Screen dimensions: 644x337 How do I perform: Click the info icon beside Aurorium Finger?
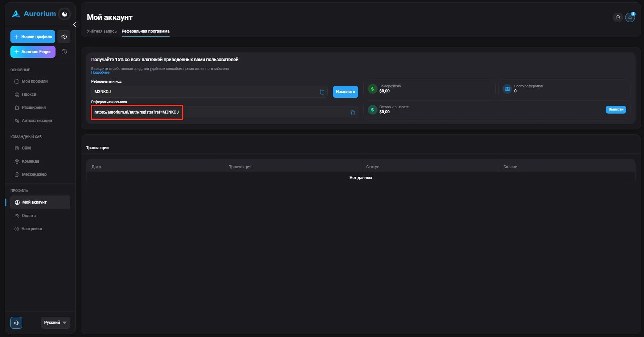tap(64, 52)
